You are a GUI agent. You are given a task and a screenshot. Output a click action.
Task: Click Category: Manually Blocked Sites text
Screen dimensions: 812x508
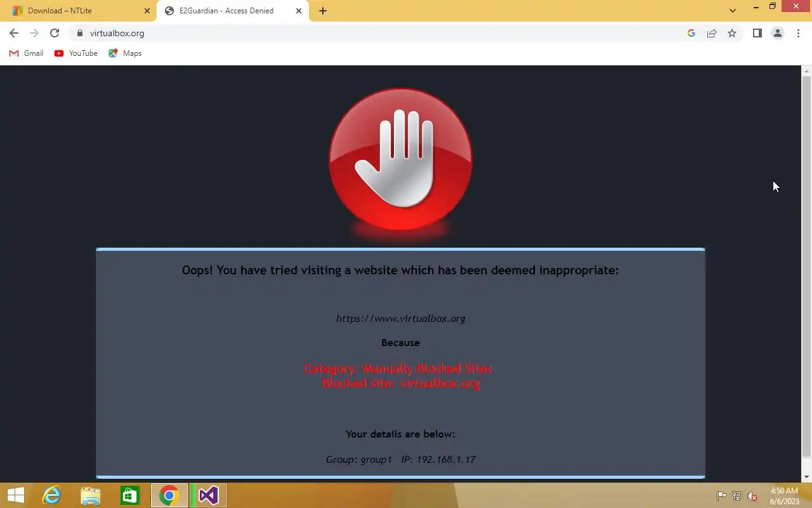pyautogui.click(x=398, y=368)
